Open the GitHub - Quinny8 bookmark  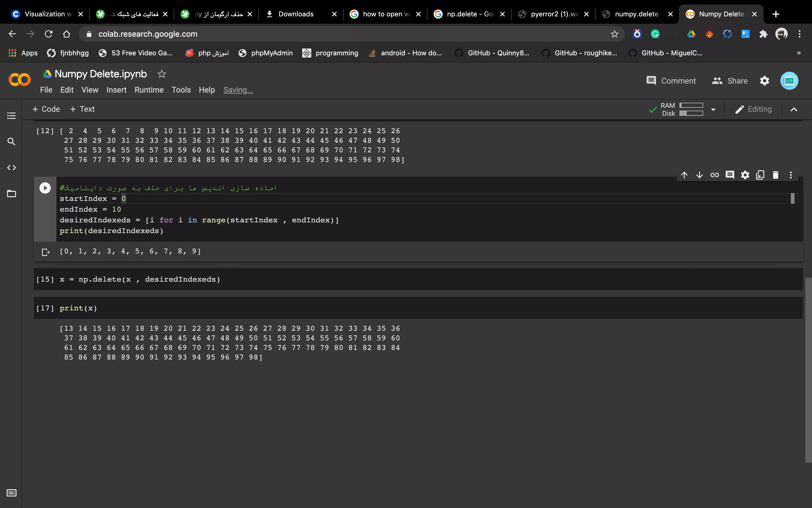492,53
